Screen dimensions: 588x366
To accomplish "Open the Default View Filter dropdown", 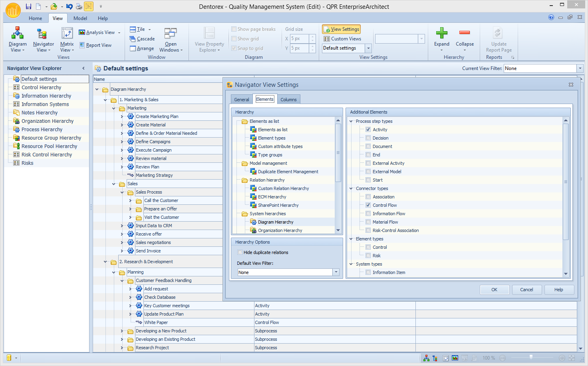I will [x=336, y=272].
